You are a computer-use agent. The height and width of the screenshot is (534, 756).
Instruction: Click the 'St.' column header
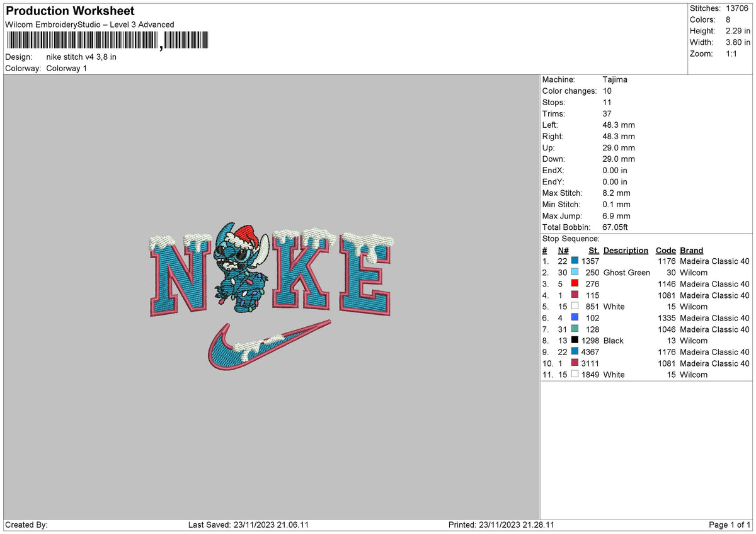pos(593,250)
